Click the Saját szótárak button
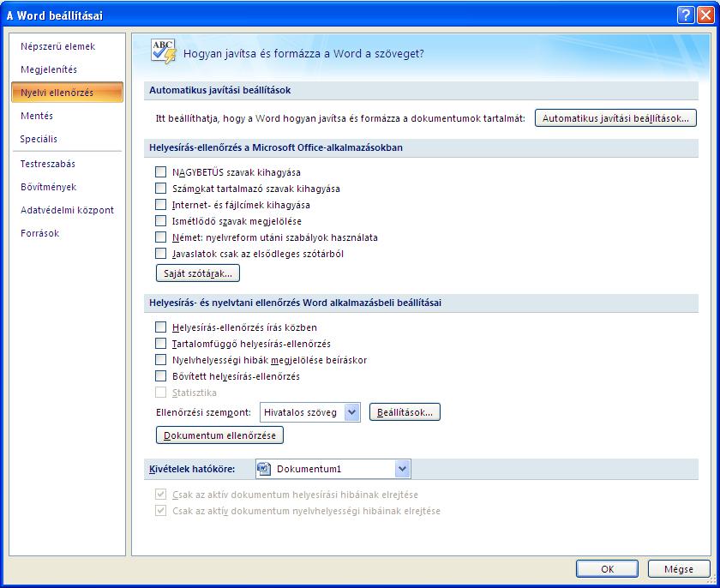The height and width of the screenshot is (588, 720). coord(198,273)
